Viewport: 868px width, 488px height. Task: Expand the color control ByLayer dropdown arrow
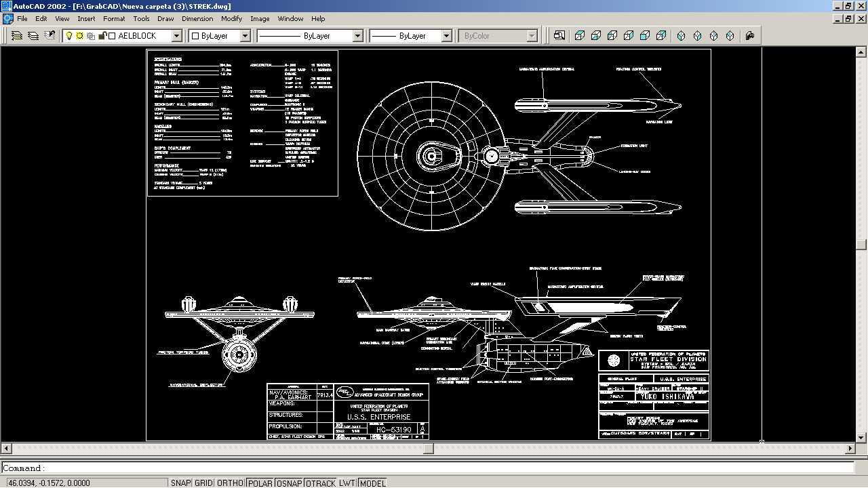coord(245,36)
